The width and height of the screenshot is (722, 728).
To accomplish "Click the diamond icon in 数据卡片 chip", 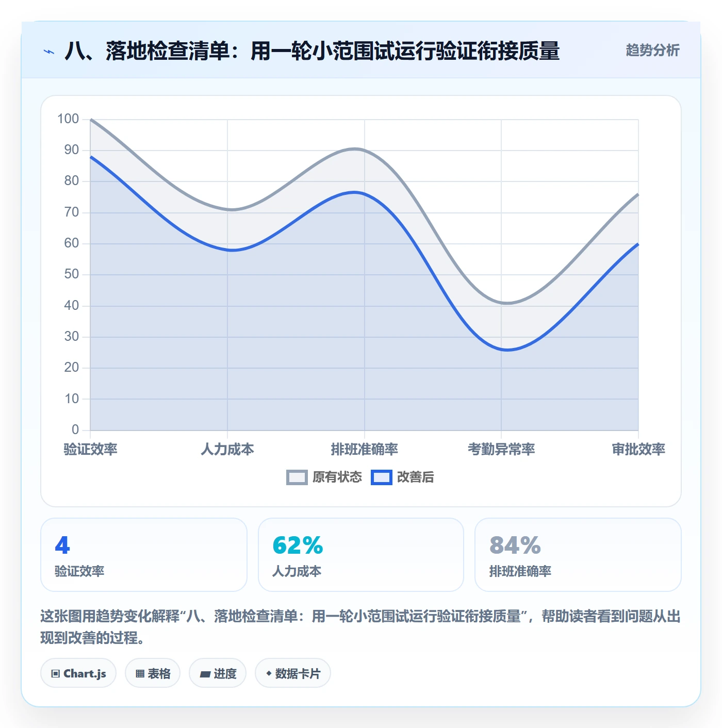I will pyautogui.click(x=269, y=673).
